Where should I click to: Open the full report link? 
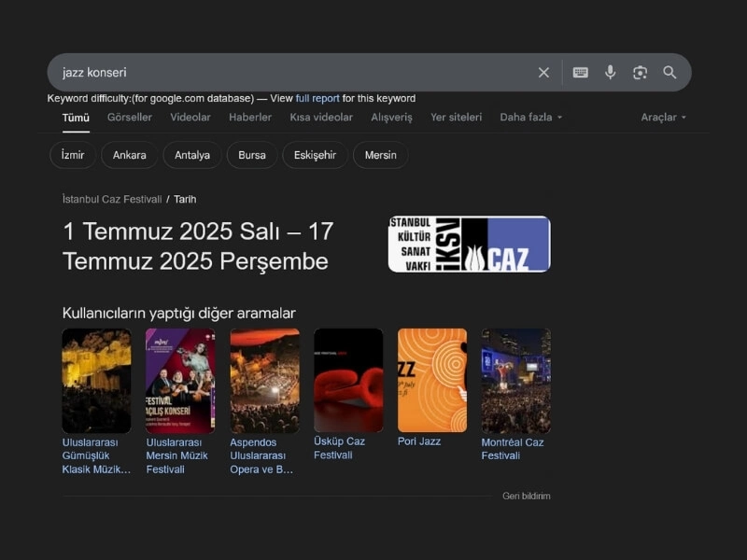coord(317,99)
